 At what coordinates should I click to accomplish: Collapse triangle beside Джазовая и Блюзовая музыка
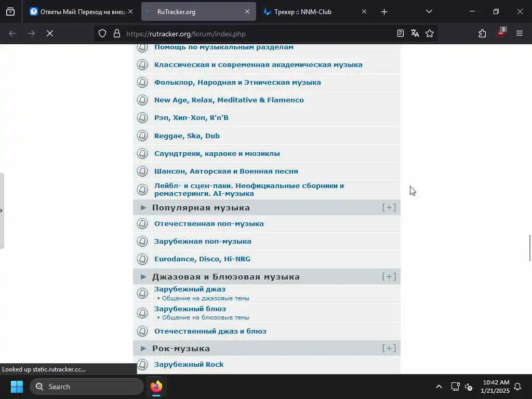click(143, 277)
